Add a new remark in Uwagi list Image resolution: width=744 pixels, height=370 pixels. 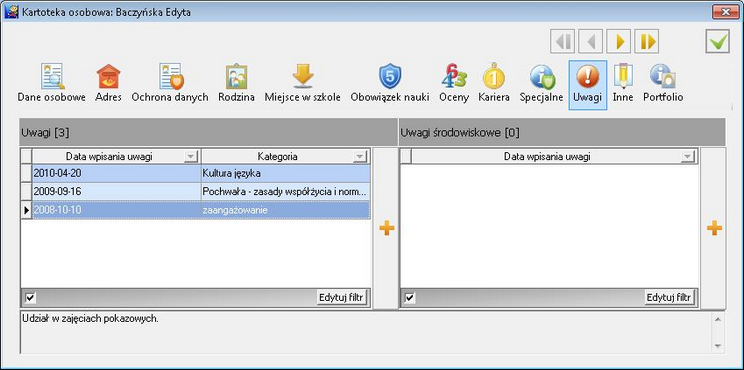[x=387, y=229]
